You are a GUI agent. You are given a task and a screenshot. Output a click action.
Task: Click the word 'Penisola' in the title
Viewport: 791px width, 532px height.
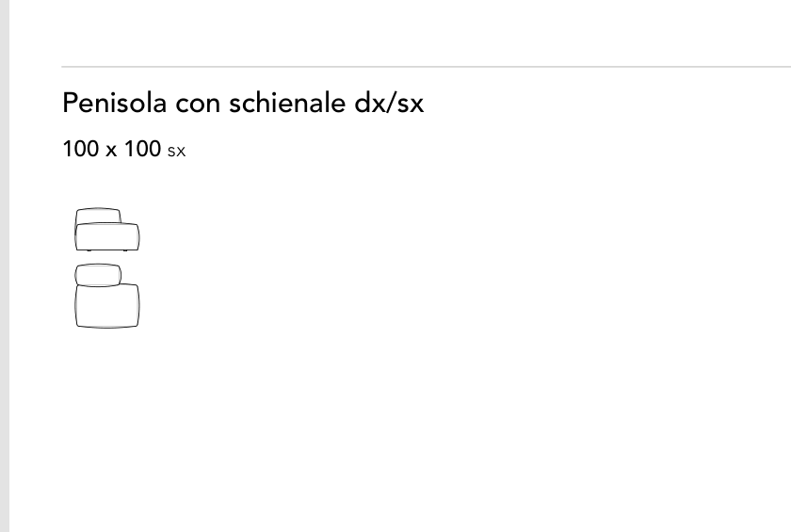115,103
